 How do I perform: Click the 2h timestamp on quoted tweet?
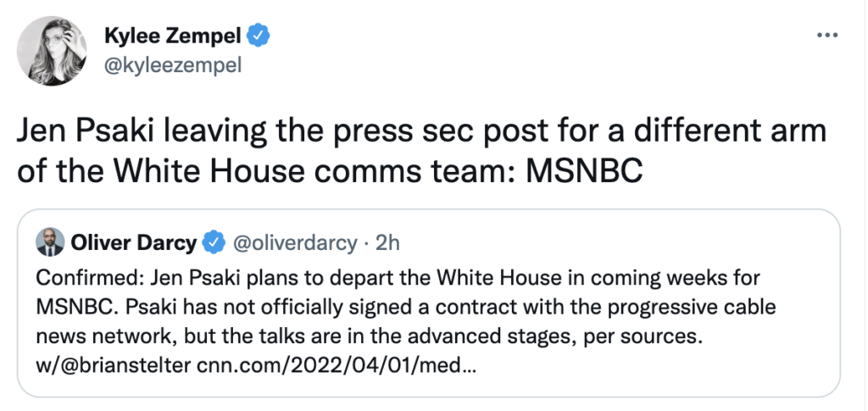tap(387, 244)
